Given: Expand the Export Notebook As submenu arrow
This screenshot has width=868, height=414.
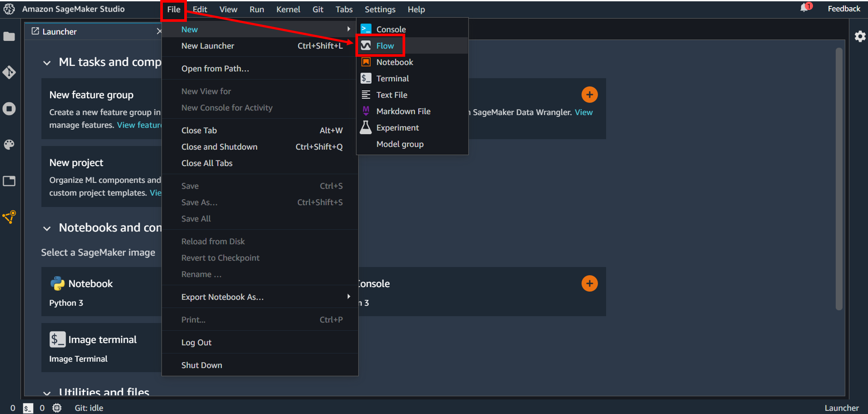Looking at the screenshot, I should pos(348,297).
